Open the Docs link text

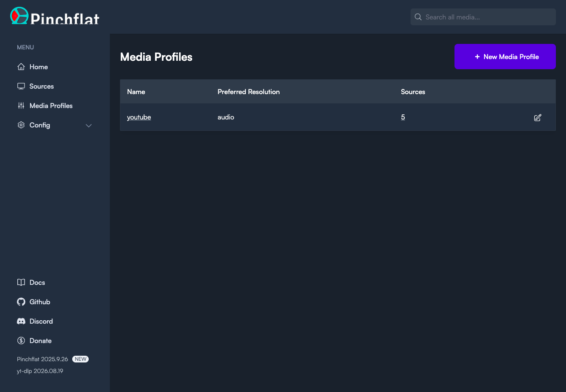point(37,282)
